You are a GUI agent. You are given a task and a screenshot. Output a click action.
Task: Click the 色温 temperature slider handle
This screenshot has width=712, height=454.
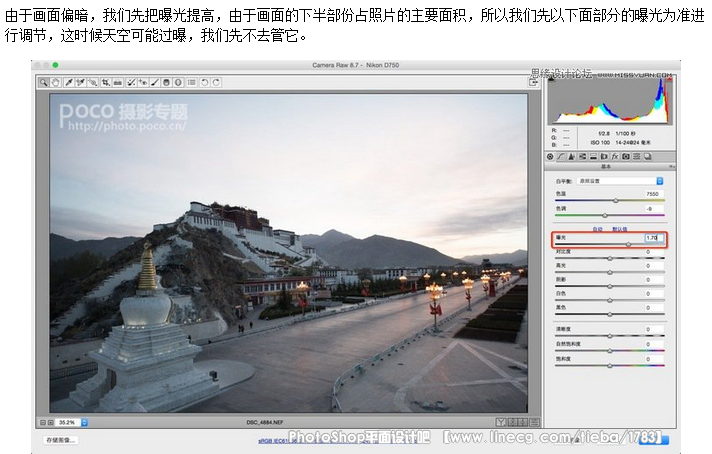click(616, 200)
